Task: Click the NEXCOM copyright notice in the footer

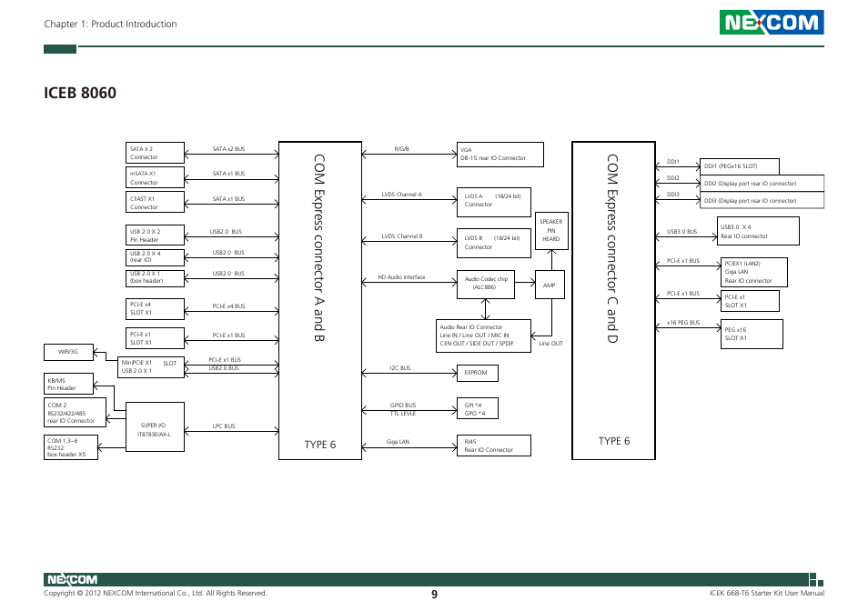Action: point(156,594)
